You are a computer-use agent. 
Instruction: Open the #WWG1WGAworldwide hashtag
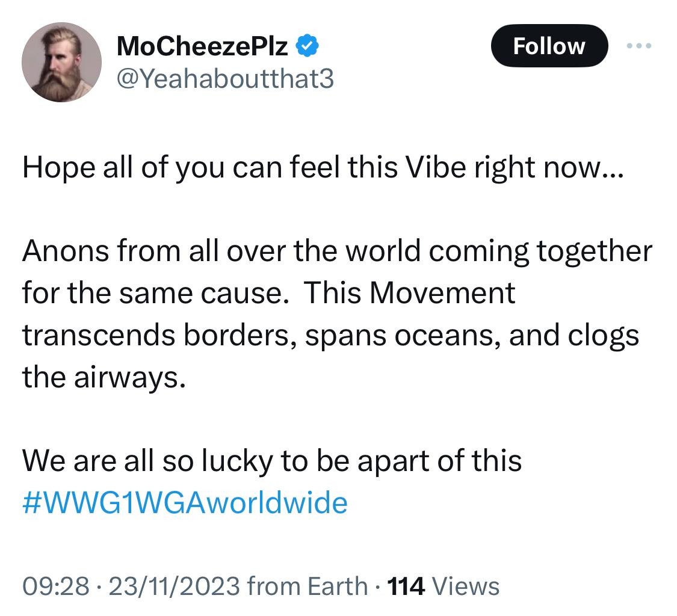click(185, 502)
